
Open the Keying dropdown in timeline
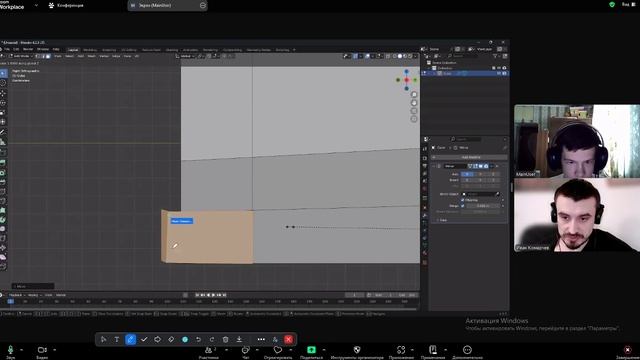tap(34, 295)
